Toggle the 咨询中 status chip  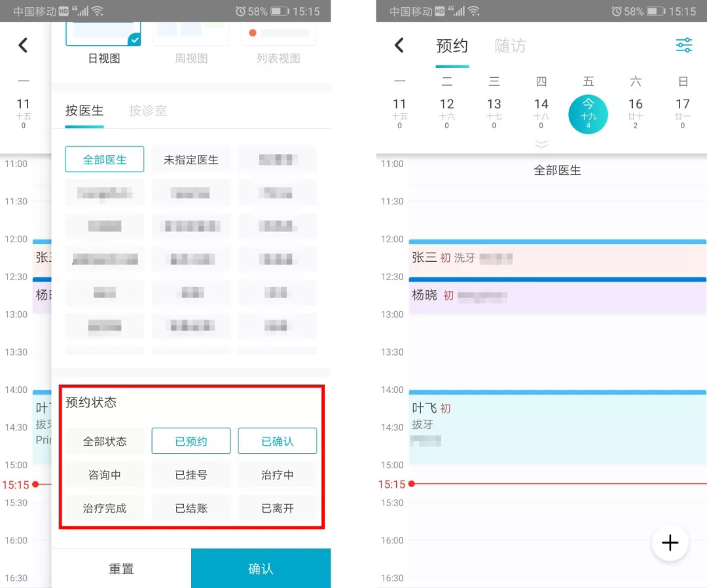pos(105,475)
